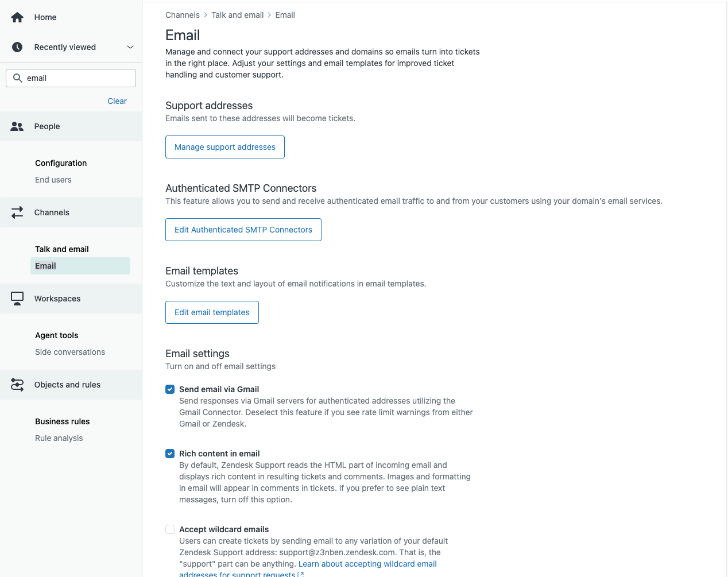
Task: Click the Workspaces monitor icon
Action: [x=17, y=299]
